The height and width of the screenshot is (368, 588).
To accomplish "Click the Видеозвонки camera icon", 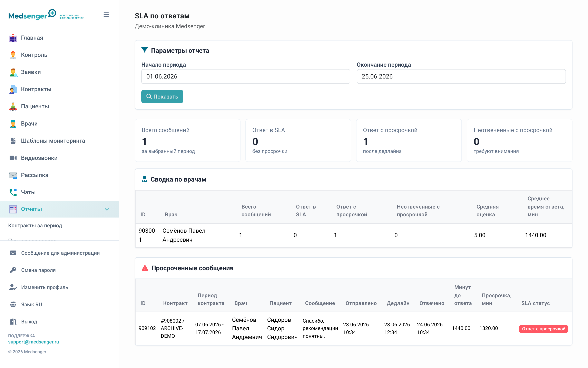I will tap(13, 158).
